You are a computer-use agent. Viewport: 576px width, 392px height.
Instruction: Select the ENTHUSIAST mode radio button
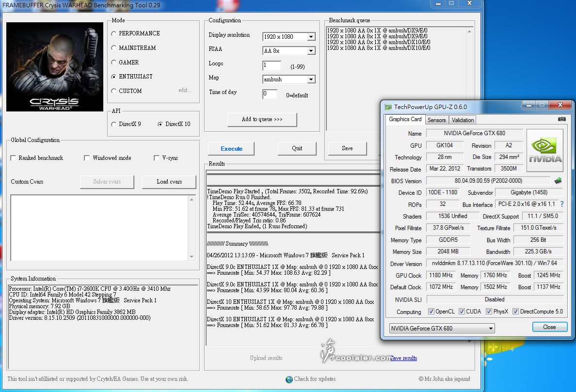[x=113, y=77]
